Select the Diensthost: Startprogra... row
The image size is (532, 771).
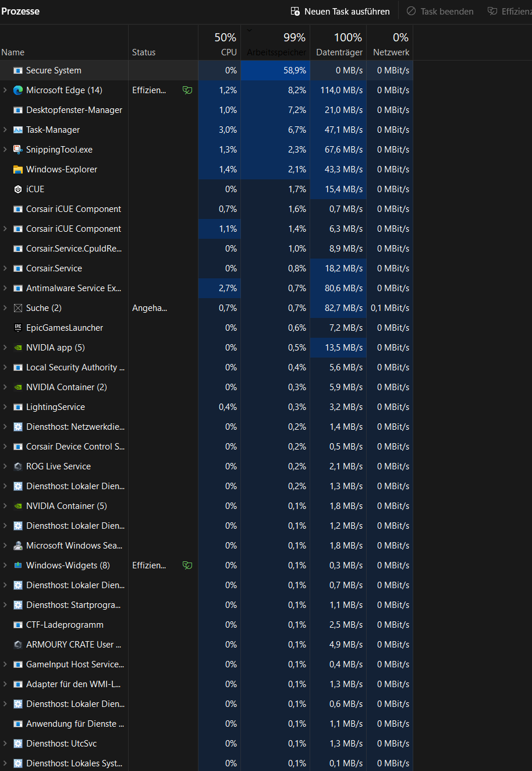click(x=207, y=605)
